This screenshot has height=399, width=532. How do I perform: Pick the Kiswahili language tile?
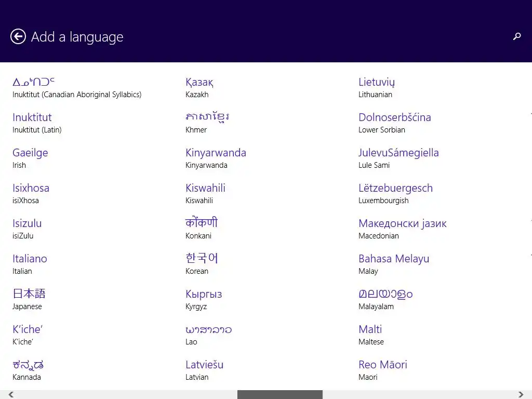coord(205,194)
